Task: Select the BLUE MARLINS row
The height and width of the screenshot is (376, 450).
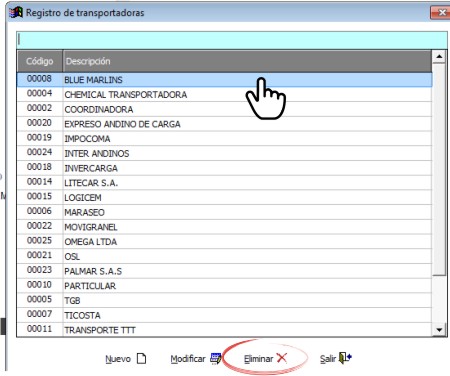Action: 224,80
